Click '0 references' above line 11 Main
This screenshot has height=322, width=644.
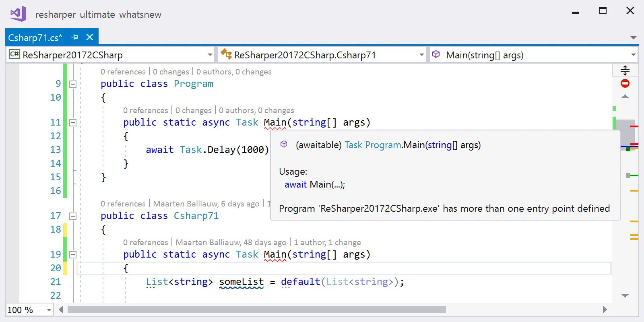coord(146,110)
